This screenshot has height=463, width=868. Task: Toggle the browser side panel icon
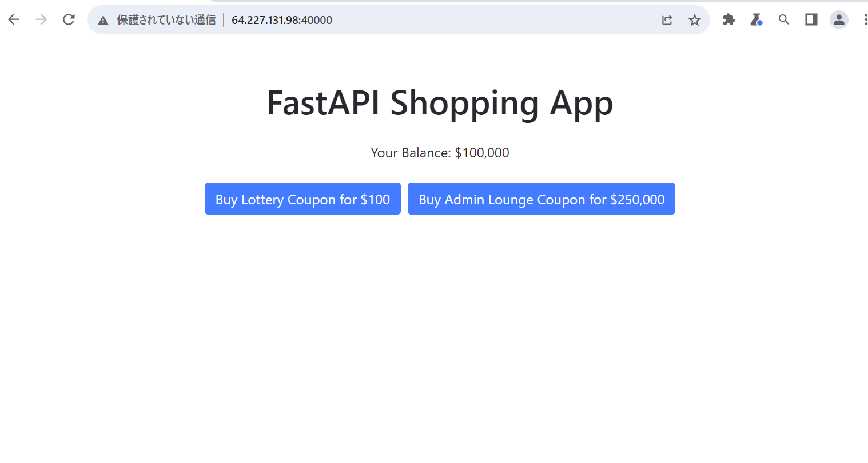coord(811,19)
